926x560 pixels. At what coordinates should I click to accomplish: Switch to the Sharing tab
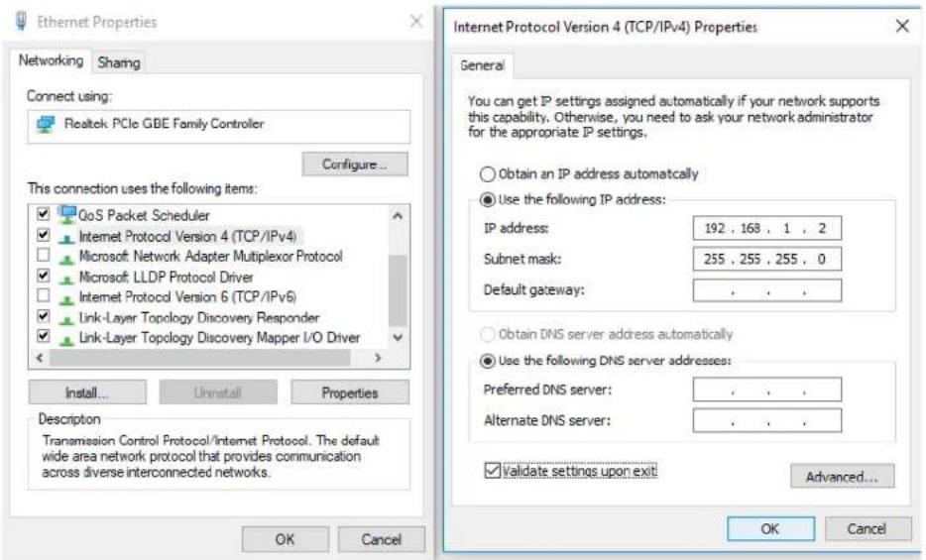(119, 62)
